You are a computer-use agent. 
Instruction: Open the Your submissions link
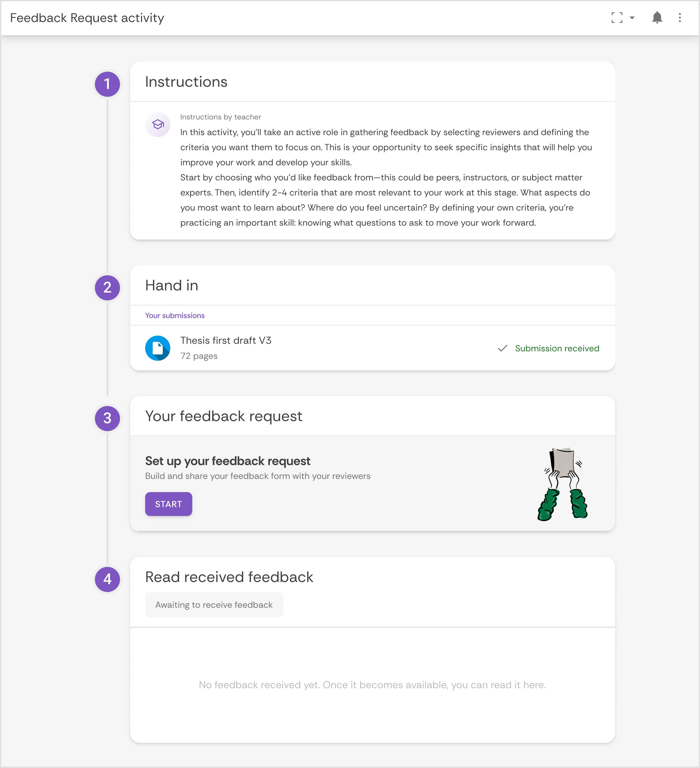(175, 315)
